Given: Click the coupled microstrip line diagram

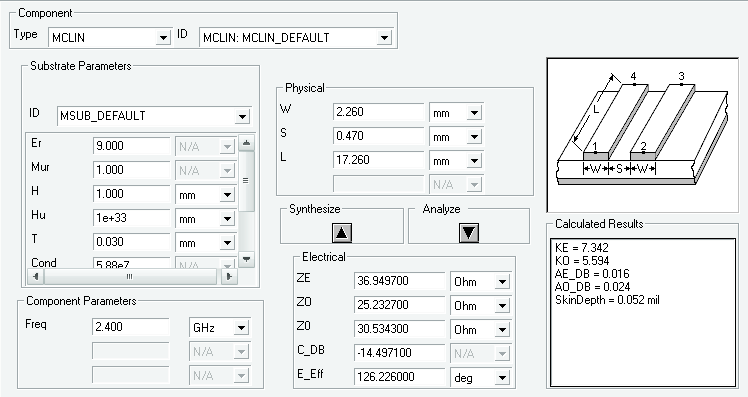Looking at the screenshot, I should click(643, 135).
